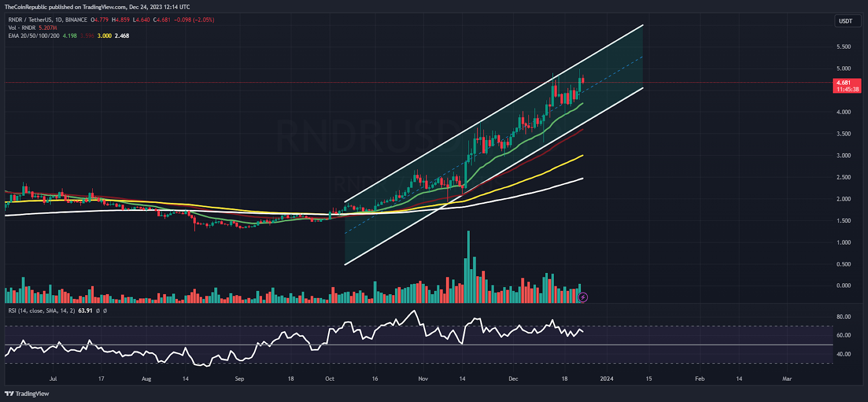The height and width of the screenshot is (402, 868).
Task: Select the RSI (14, close, SMA, 14, 2) legend
Action: click(x=42, y=311)
